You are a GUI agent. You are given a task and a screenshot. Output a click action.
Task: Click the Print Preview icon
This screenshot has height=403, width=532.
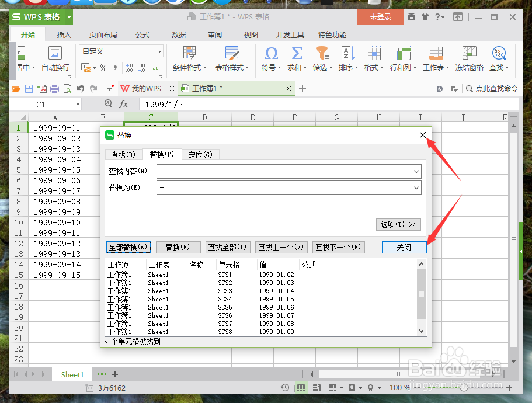pyautogui.click(x=68, y=89)
